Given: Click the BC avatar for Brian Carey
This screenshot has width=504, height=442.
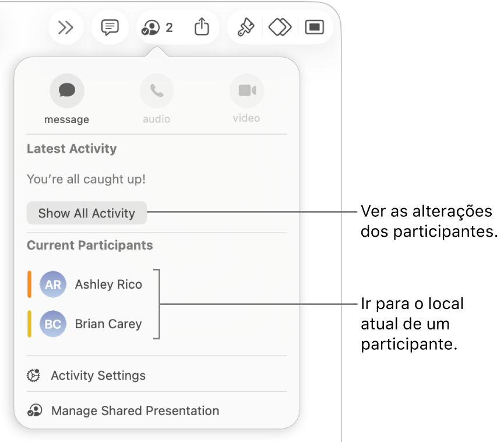Looking at the screenshot, I should (53, 324).
